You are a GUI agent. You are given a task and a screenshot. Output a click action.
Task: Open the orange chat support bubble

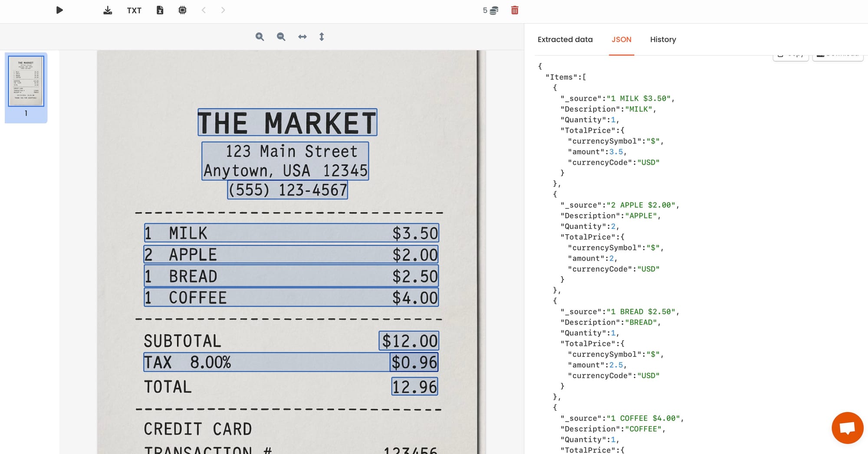(847, 428)
